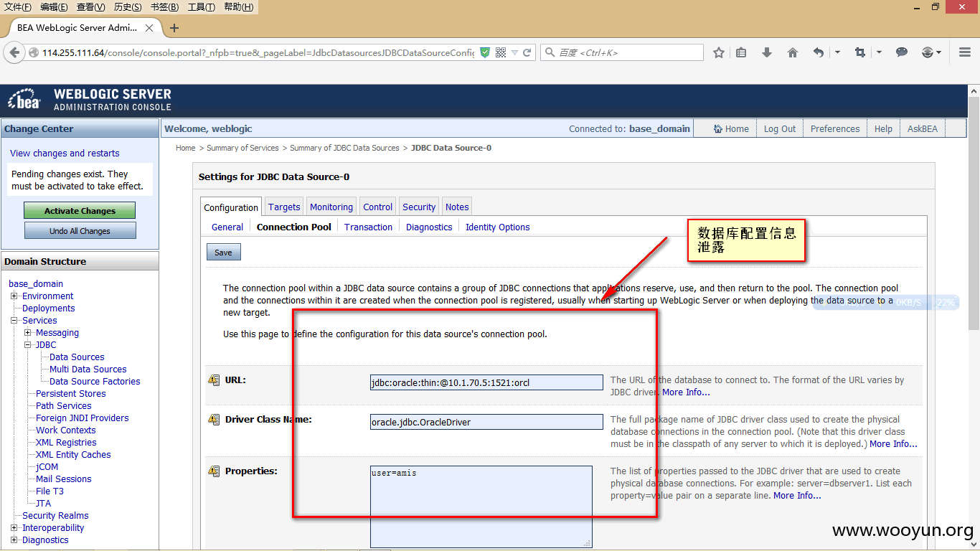
Task: Save the connection pool settings
Action: coord(223,253)
